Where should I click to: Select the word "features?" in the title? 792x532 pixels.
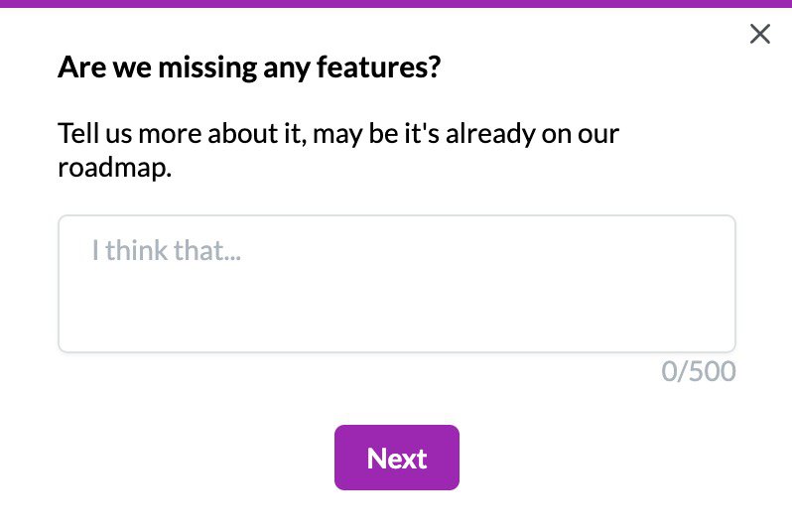[389, 68]
